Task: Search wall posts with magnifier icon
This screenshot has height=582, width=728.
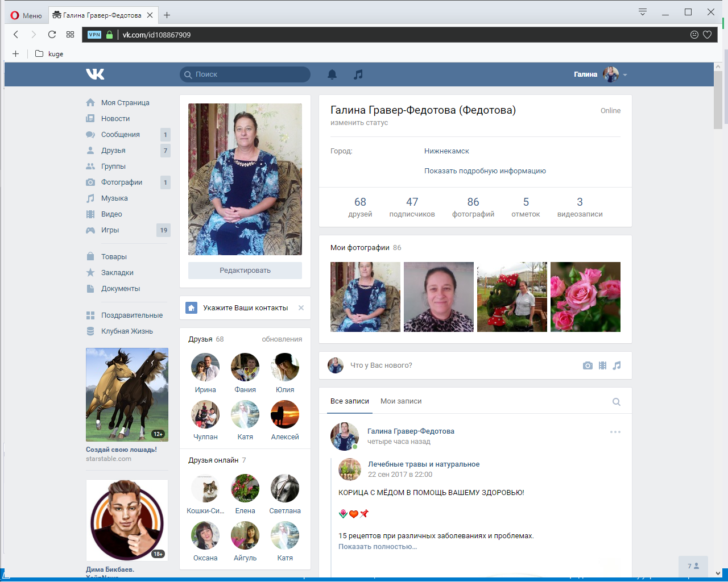Action: [x=616, y=402]
